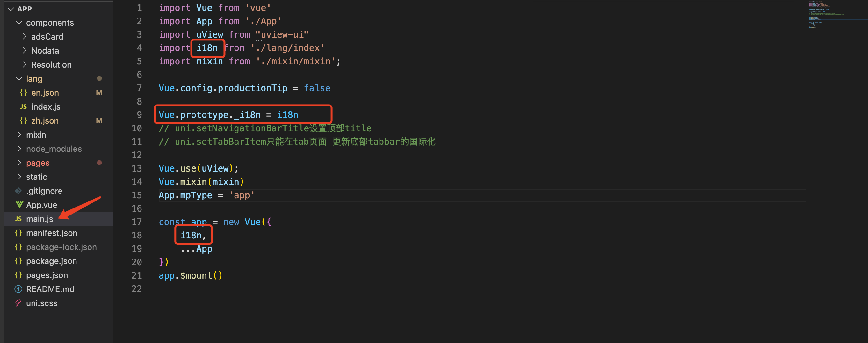This screenshot has height=343, width=868.
Task: Click the red status dot on pages folder
Action: [x=99, y=162]
